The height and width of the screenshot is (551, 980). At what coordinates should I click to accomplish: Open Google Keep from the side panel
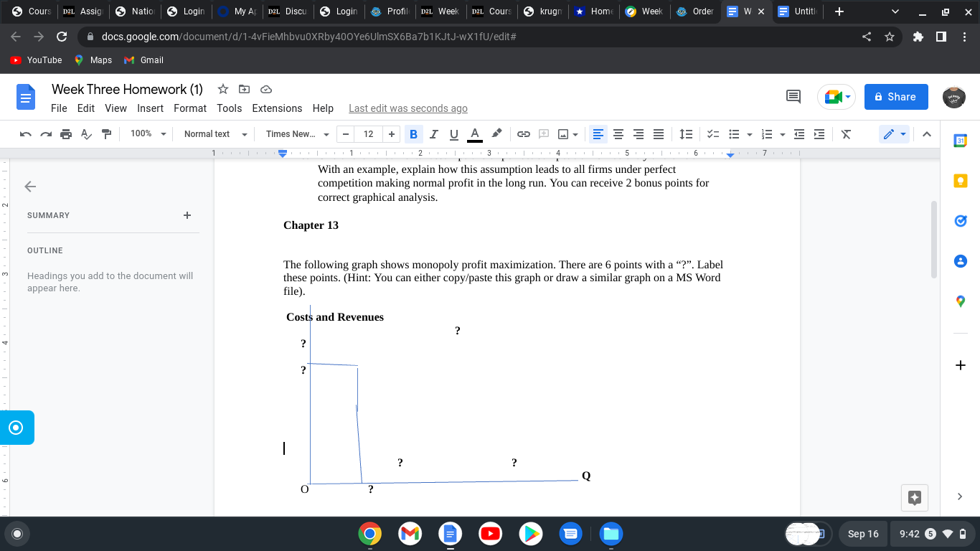pyautogui.click(x=960, y=180)
